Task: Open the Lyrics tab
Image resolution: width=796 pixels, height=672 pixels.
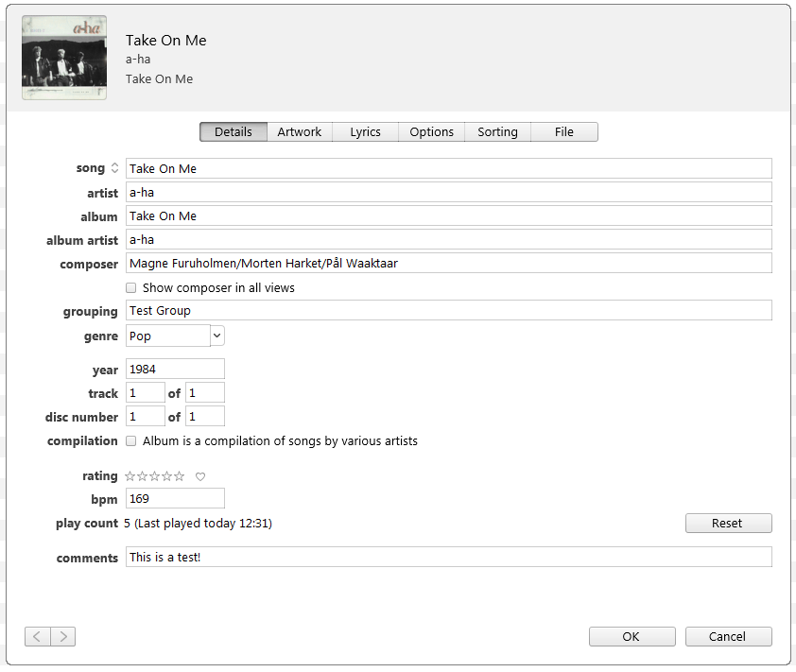Action: point(366,132)
